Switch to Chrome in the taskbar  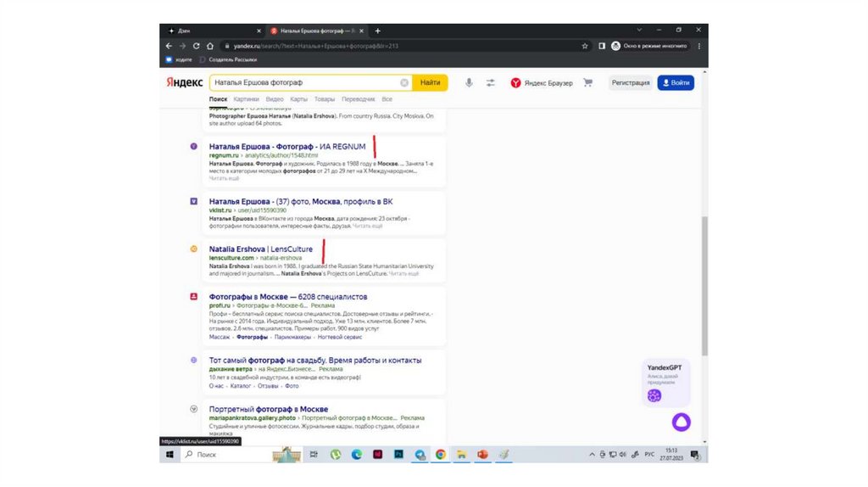click(x=441, y=454)
